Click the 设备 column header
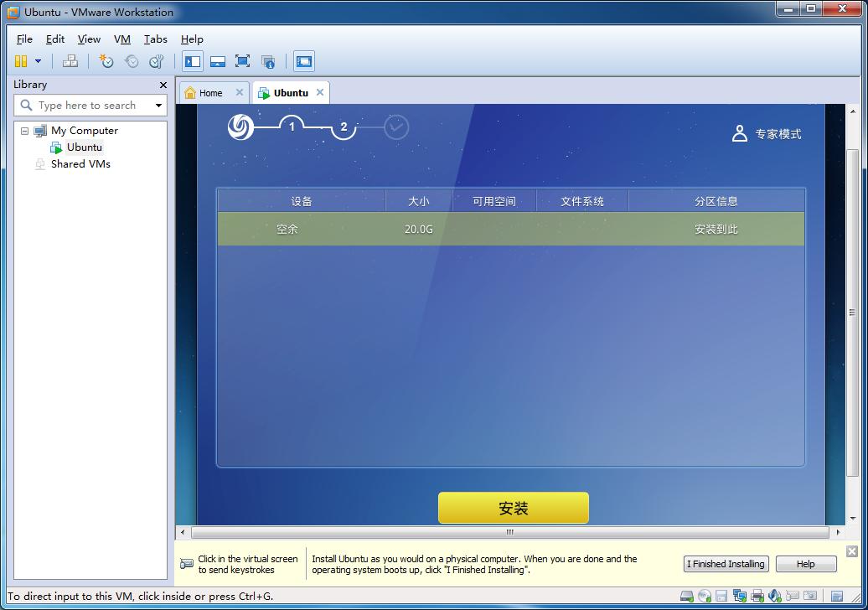Viewport: 868px width, 610px height. (302, 201)
